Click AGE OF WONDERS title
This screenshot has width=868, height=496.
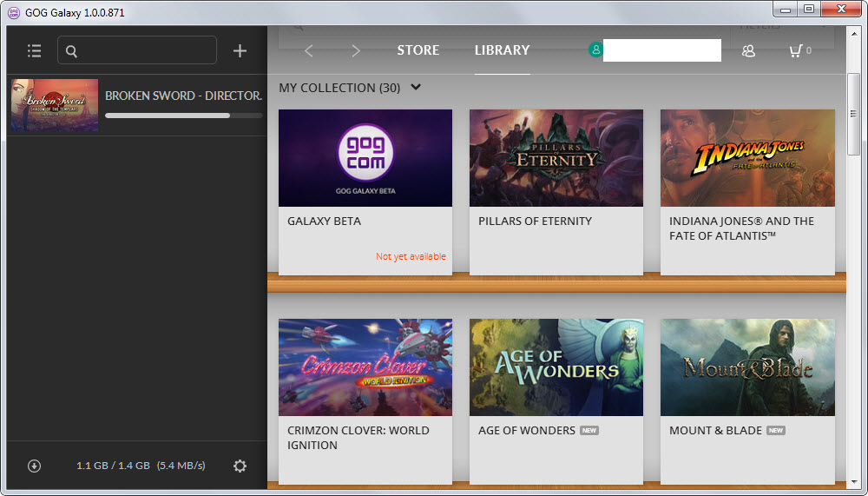pyautogui.click(x=527, y=431)
